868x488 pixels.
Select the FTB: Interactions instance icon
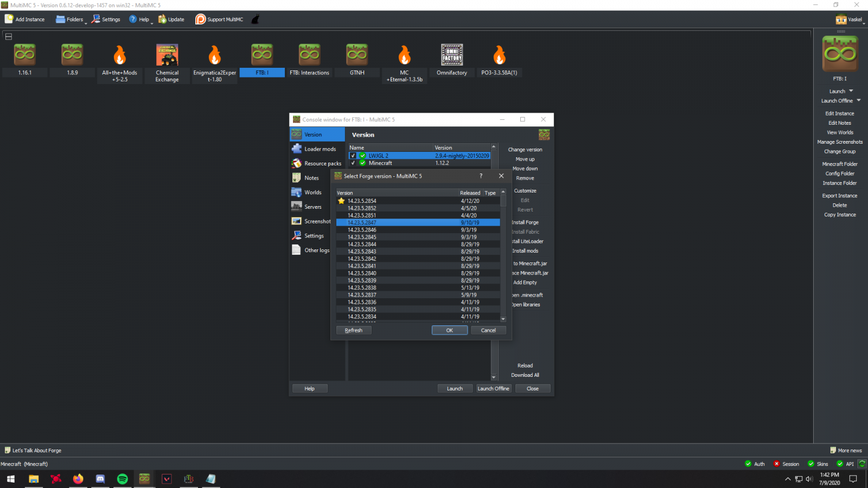point(309,55)
